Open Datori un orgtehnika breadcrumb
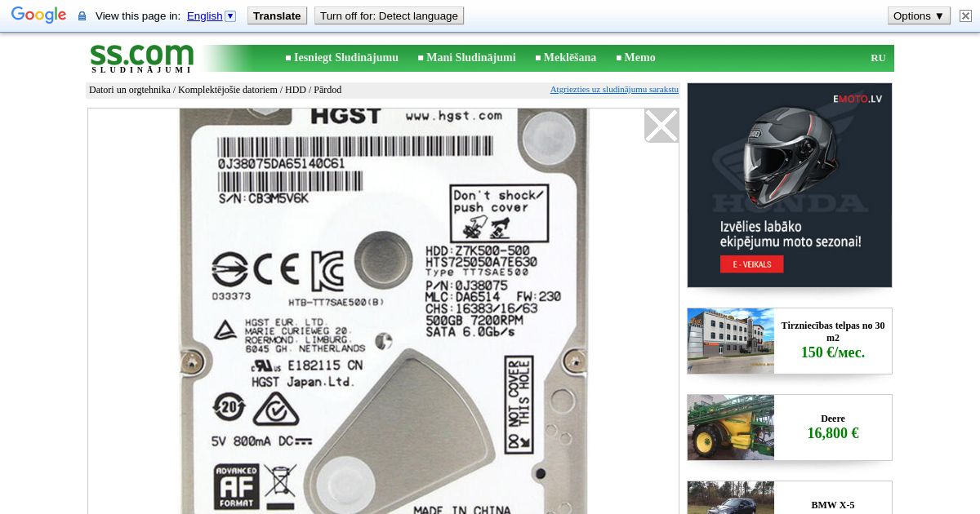Image resolution: width=980 pixels, height=514 pixels. click(x=130, y=90)
